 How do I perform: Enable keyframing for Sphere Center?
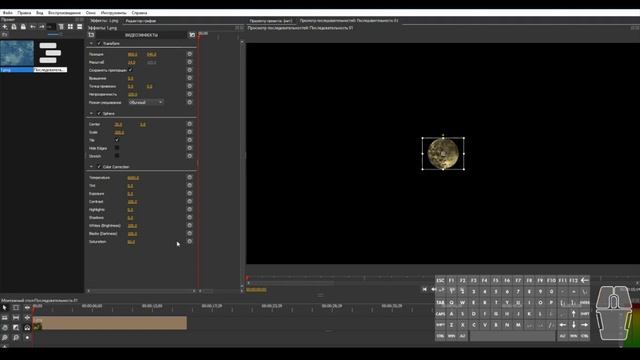click(189, 124)
